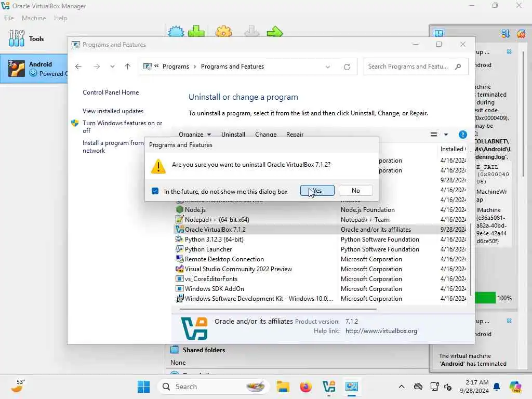Viewport: 532px width, 399px height.
Task: Click the green 100% progress bar
Action: (485, 298)
